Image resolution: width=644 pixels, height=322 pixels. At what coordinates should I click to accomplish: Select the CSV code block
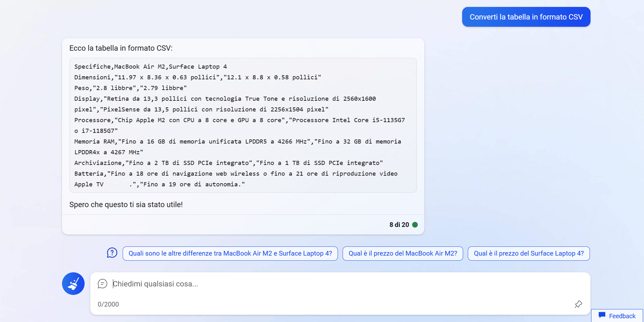(x=243, y=125)
